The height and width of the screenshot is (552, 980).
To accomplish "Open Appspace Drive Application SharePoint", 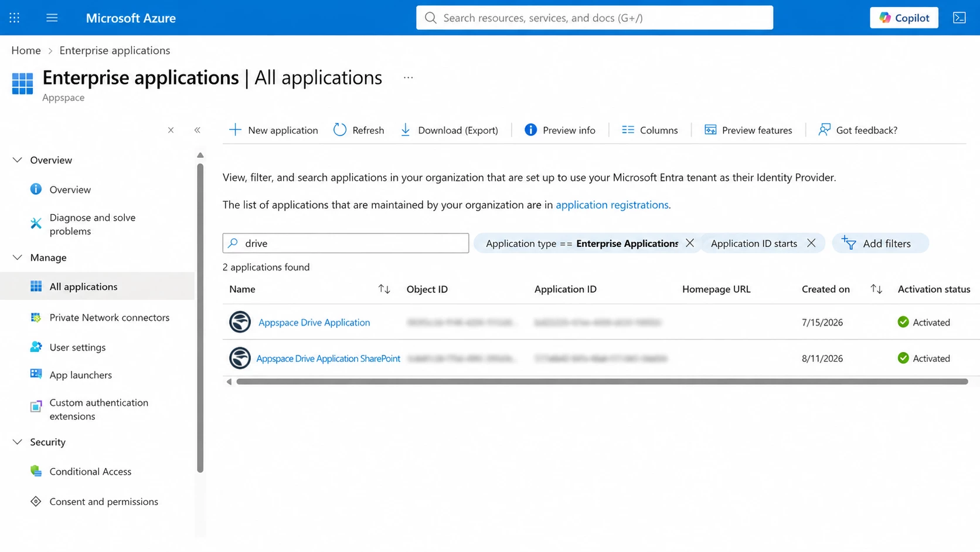I will click(328, 358).
